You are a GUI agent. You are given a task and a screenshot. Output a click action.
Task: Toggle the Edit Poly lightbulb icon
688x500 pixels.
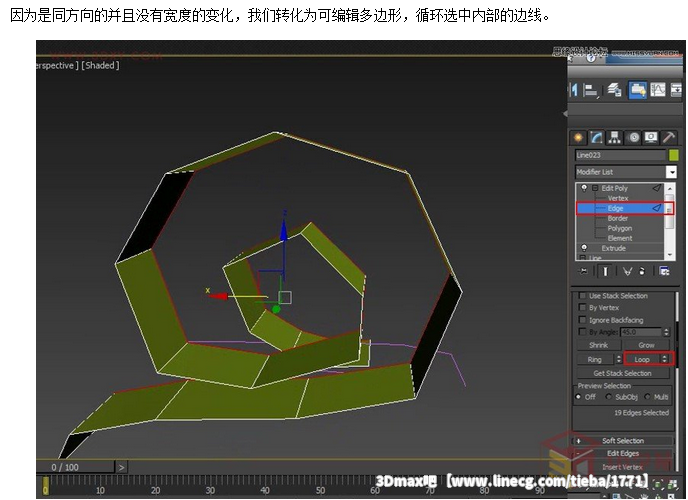click(x=584, y=188)
